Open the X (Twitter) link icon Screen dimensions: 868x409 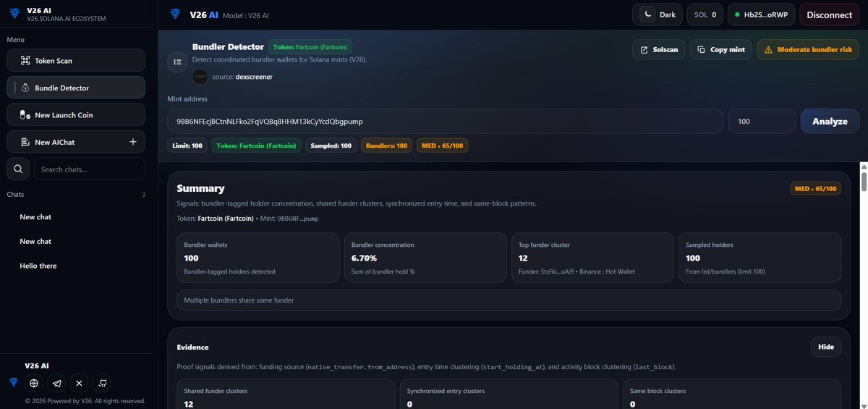pos(80,383)
